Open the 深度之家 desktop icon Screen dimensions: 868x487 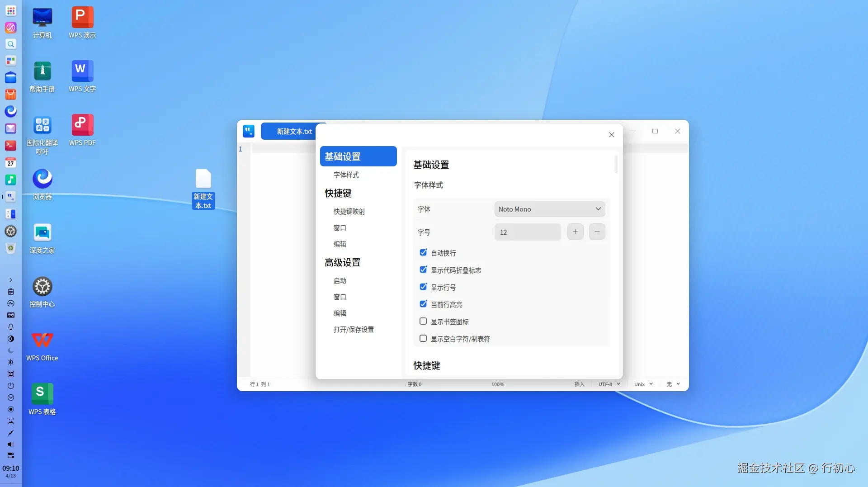[x=42, y=238]
